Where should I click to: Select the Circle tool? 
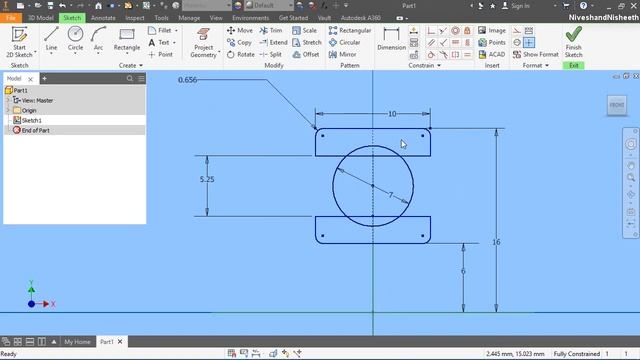(75, 39)
